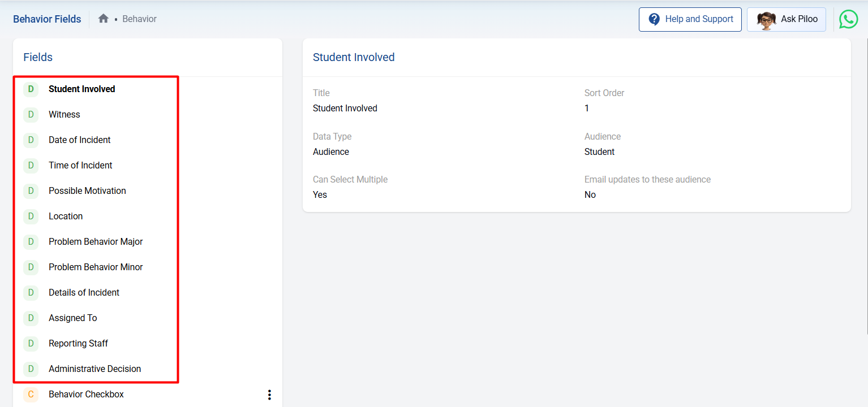This screenshot has width=868, height=407.
Task: Click the home icon in breadcrumb
Action: [x=103, y=19]
